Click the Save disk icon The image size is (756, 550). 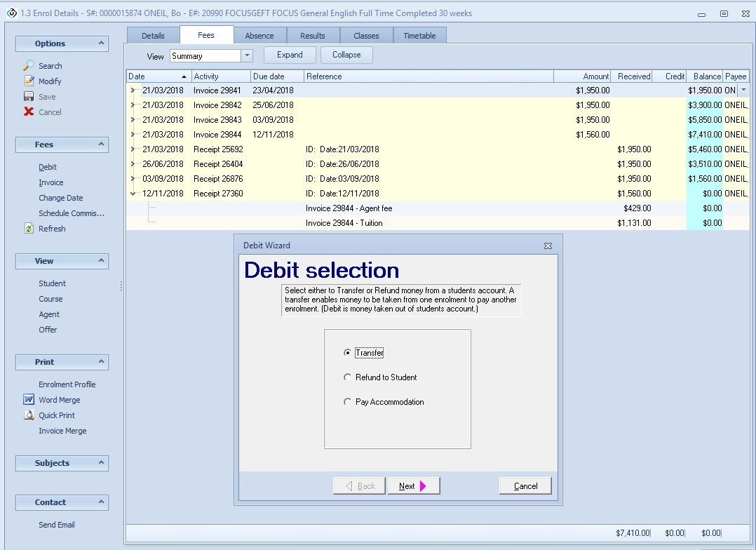click(29, 96)
